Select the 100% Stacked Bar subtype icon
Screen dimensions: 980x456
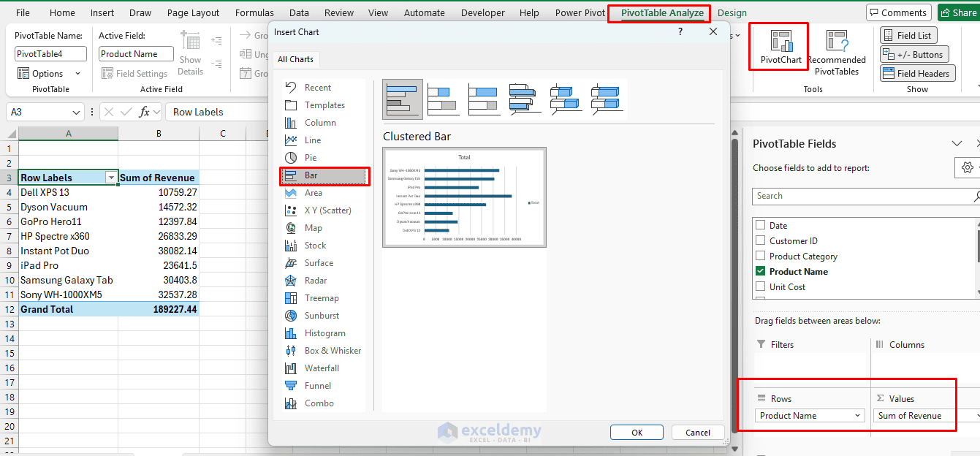point(484,99)
